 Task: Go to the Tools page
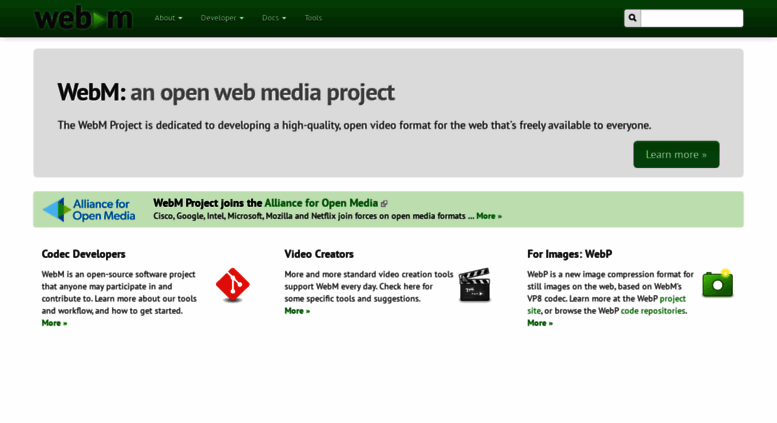click(313, 18)
